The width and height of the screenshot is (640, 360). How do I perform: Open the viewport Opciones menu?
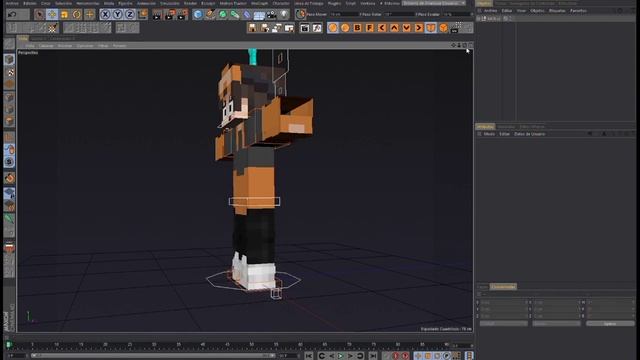click(85, 46)
